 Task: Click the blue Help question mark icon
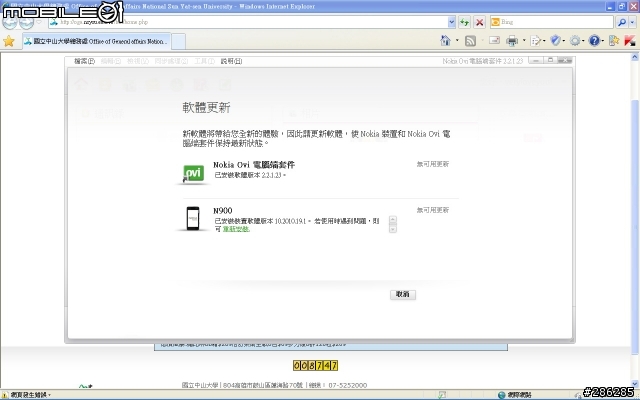pyautogui.click(x=594, y=41)
